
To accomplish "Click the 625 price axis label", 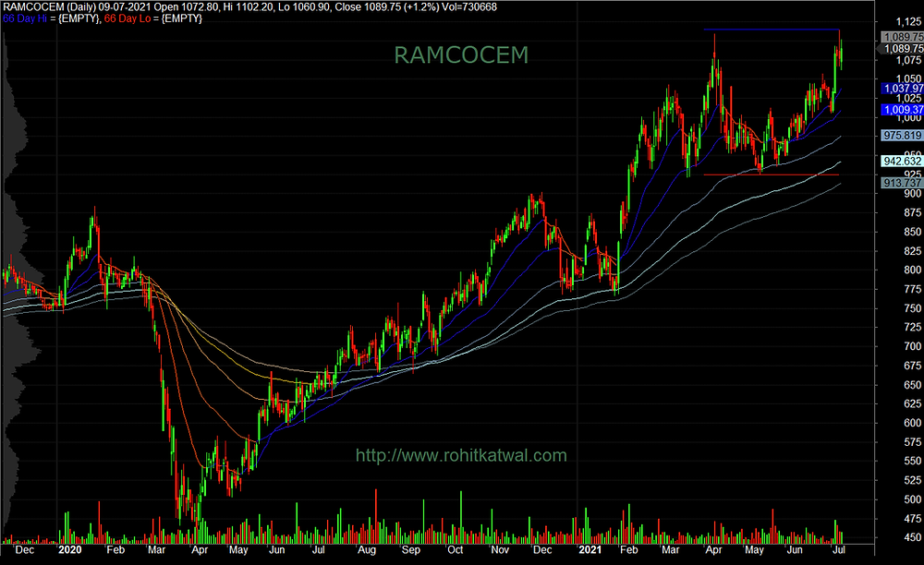I will pos(912,403).
